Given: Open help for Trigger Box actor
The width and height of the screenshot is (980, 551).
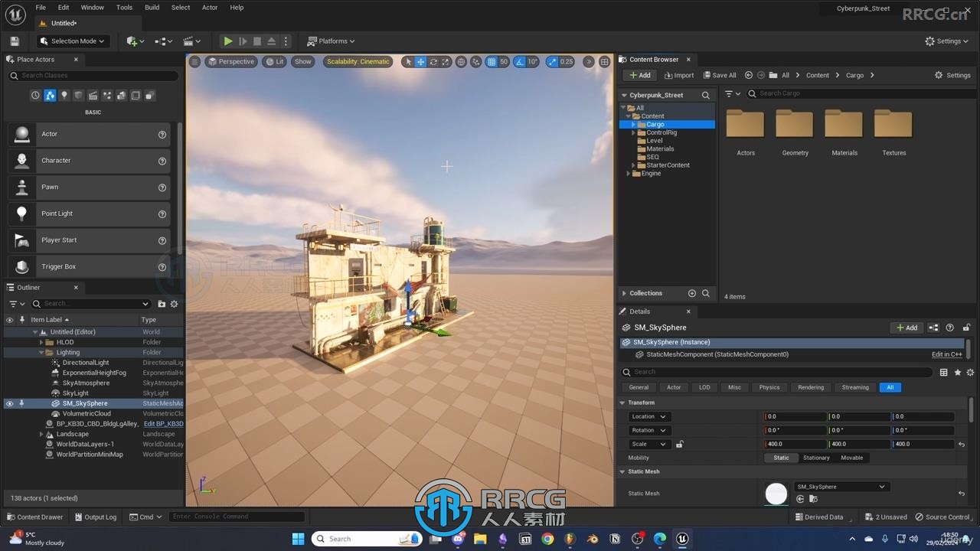Looking at the screenshot, I should 162,267.
